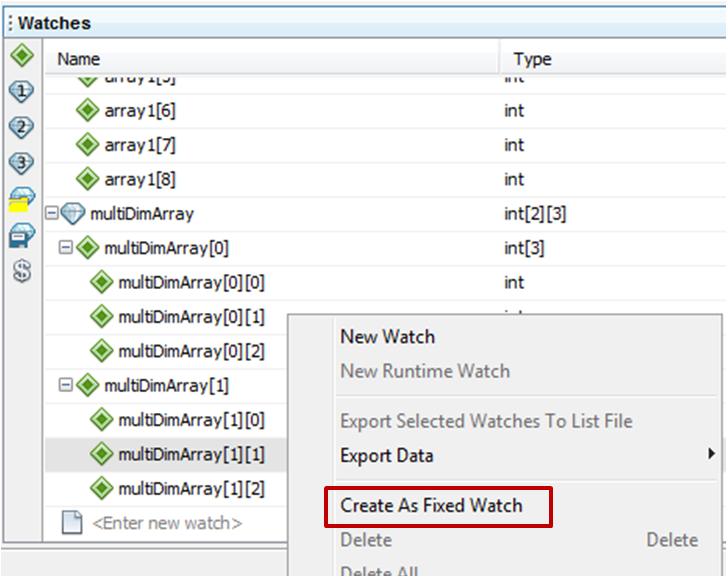Image resolution: width=727 pixels, height=577 pixels.
Task: Collapse the multiDimArray tree node
Action: 51,213
